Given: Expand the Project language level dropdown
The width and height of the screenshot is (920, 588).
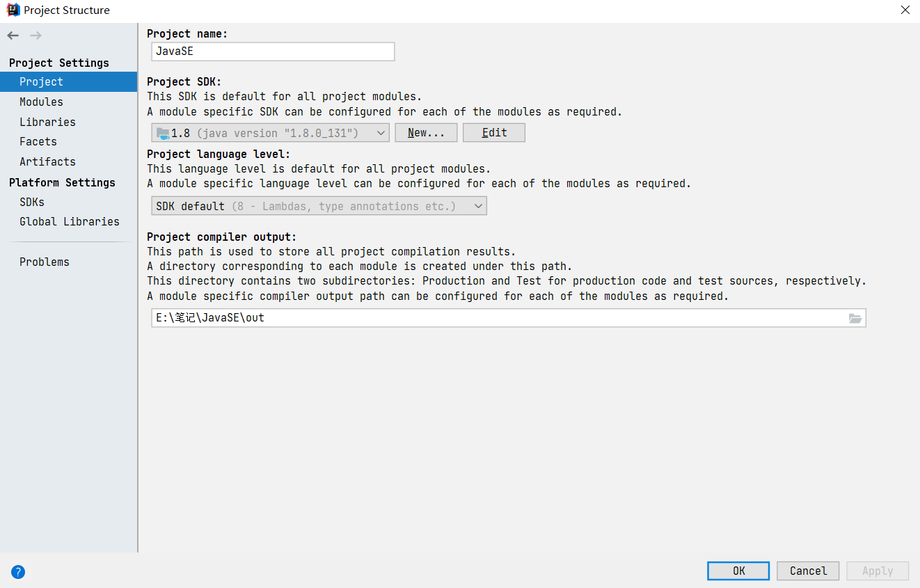Looking at the screenshot, I should (477, 206).
